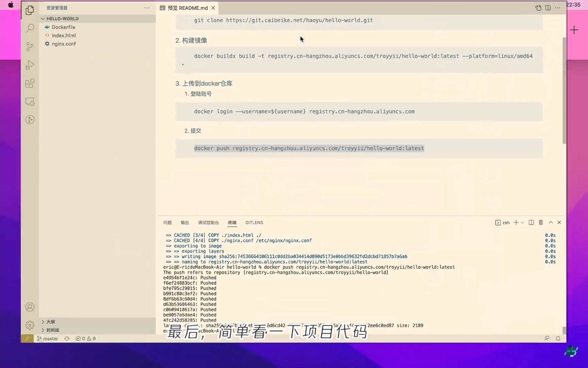
Task: Click the menu bar clock showing 22:35
Action: (x=573, y=5)
